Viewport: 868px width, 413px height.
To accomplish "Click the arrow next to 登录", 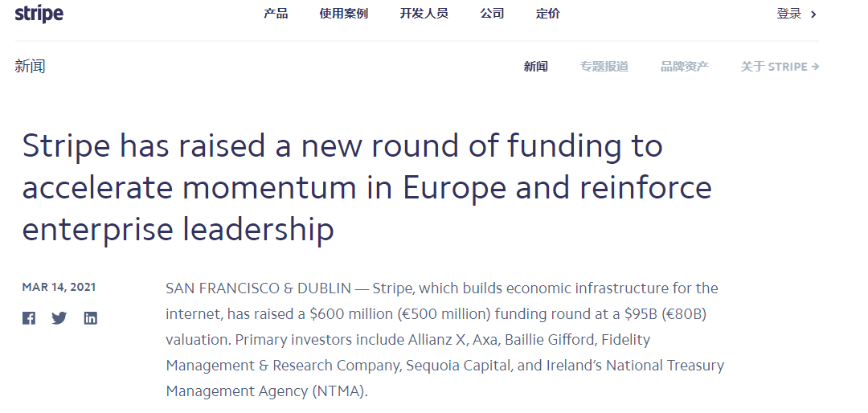I will click(x=813, y=14).
